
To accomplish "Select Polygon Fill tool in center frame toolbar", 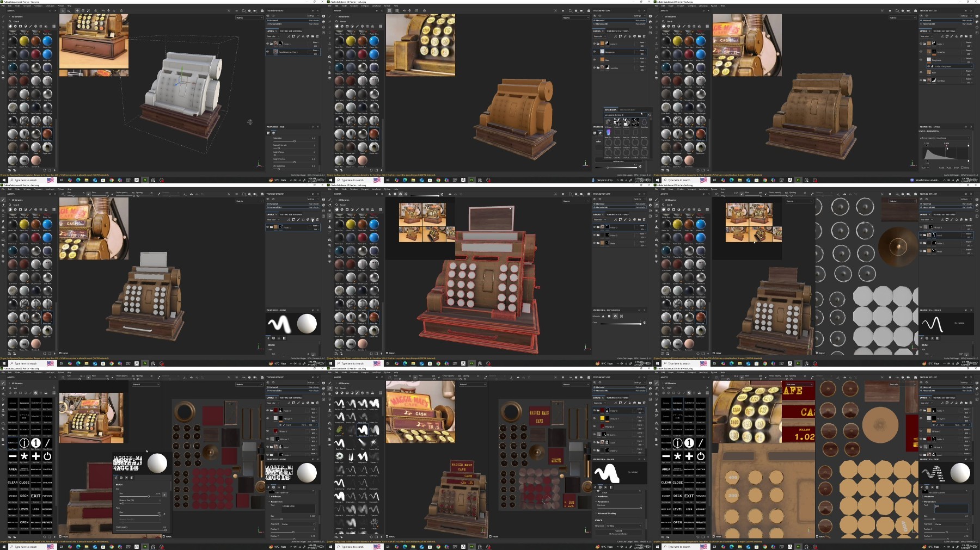I will pos(329,216).
